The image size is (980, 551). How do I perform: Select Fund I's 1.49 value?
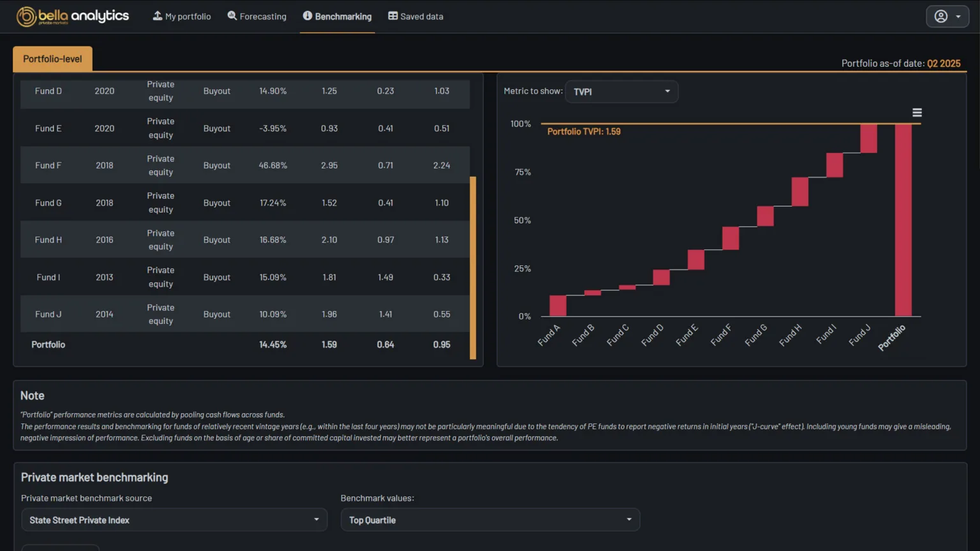coord(385,277)
